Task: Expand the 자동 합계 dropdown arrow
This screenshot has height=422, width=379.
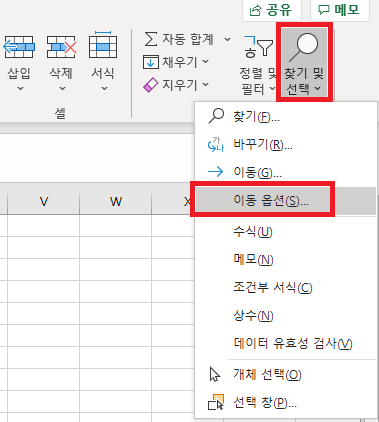Action: [x=227, y=39]
